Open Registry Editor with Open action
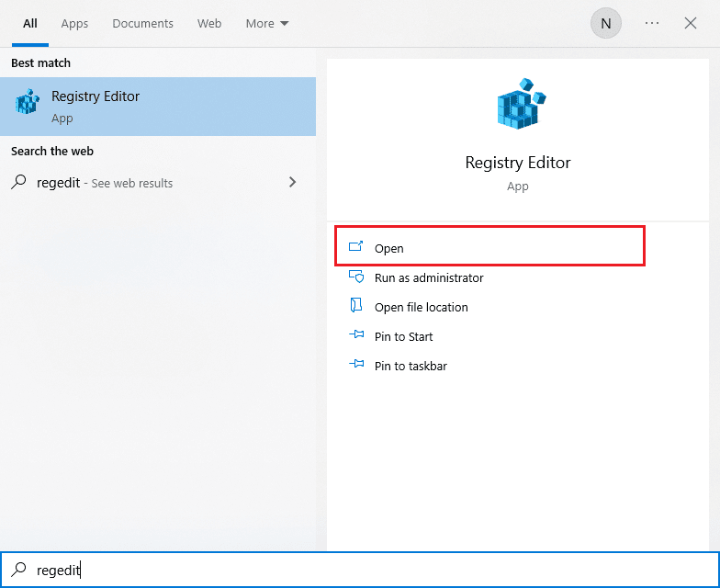 (489, 248)
